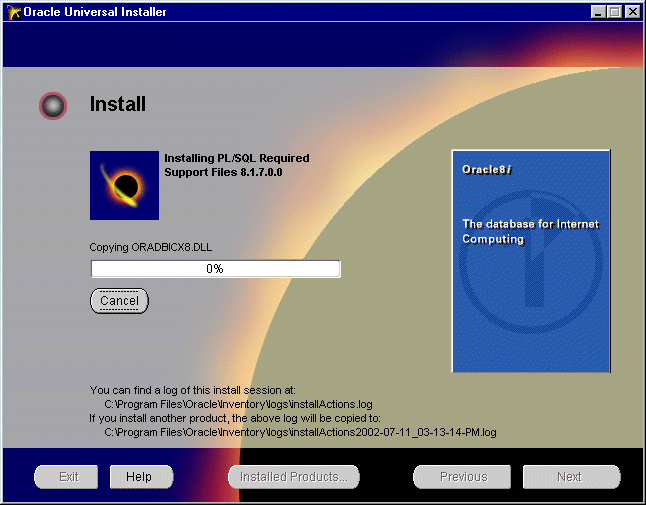The image size is (646, 505).
Task: Click the eclipse product image
Action: coord(124,185)
